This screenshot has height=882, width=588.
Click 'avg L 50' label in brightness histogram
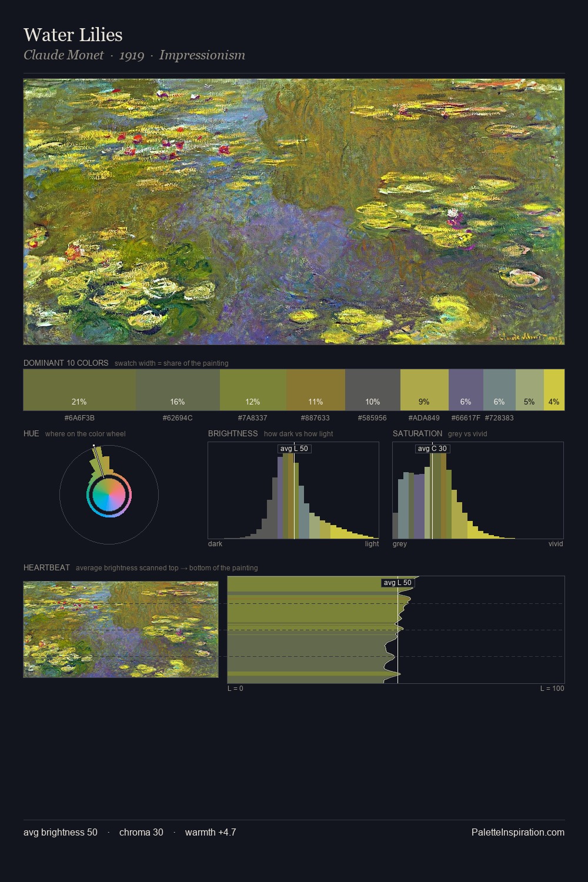click(x=294, y=449)
